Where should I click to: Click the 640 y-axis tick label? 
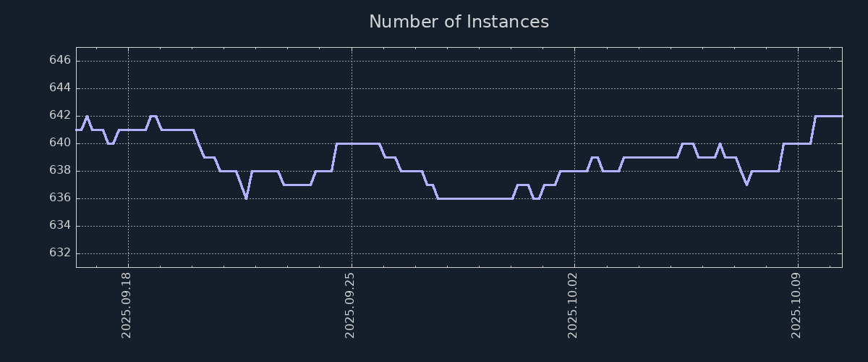click(x=60, y=143)
